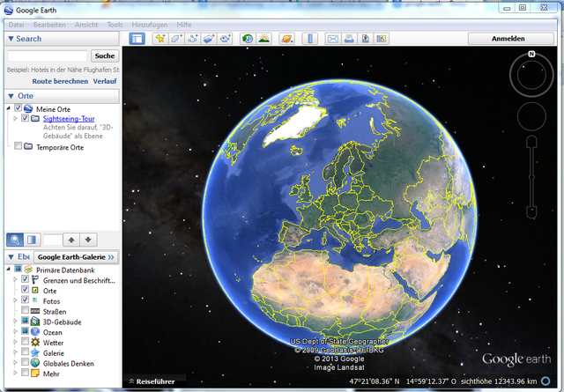Expand the Sightseeing-Tour folder node
This screenshot has height=392, width=564.
click(15, 118)
